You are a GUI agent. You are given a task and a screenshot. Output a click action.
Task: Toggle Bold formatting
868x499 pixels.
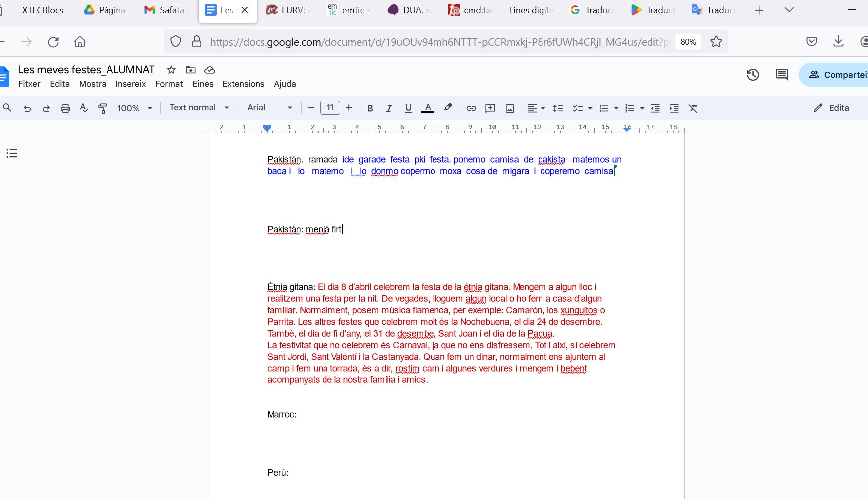[370, 108]
